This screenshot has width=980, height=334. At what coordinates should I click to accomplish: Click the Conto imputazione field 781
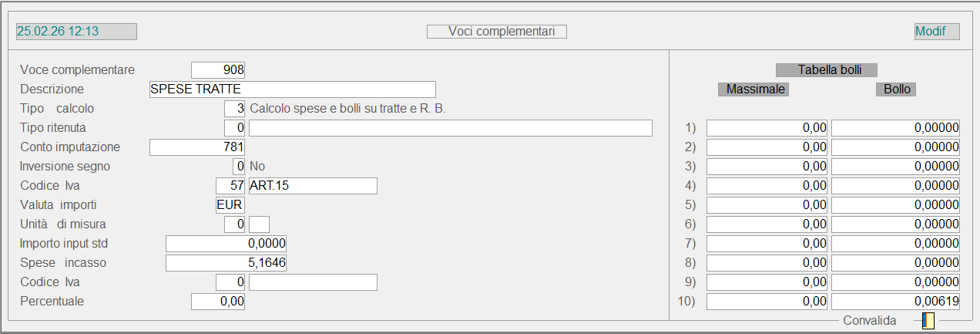[x=197, y=147]
